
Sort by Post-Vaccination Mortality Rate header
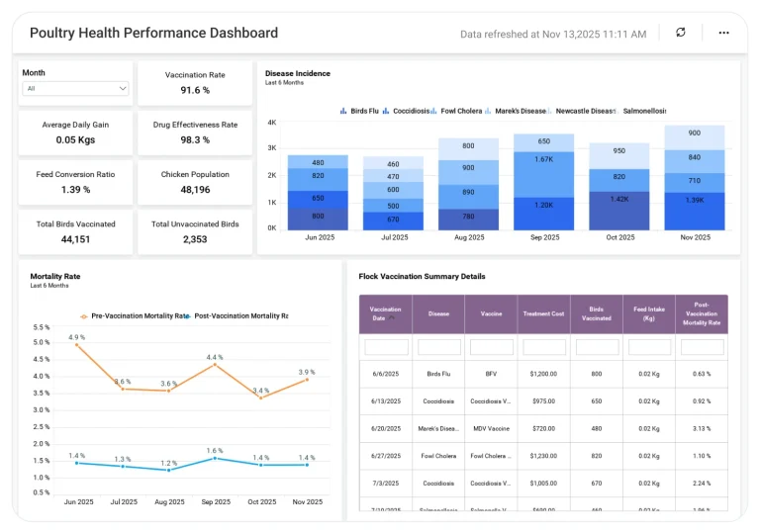[x=702, y=314]
